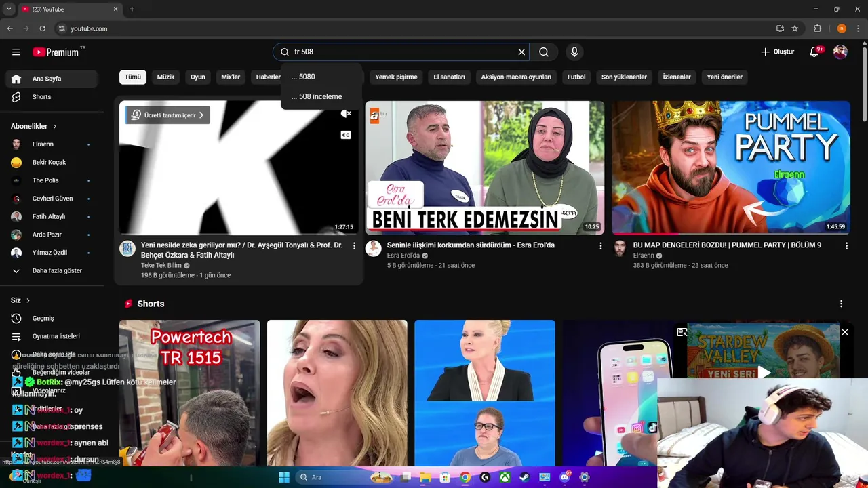Clear the search box with the X
The height and width of the screenshot is (488, 868).
click(521, 52)
